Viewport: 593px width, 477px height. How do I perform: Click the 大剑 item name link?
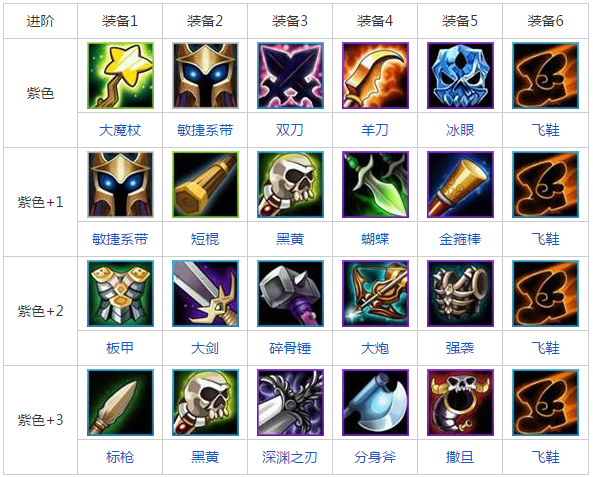pos(205,348)
